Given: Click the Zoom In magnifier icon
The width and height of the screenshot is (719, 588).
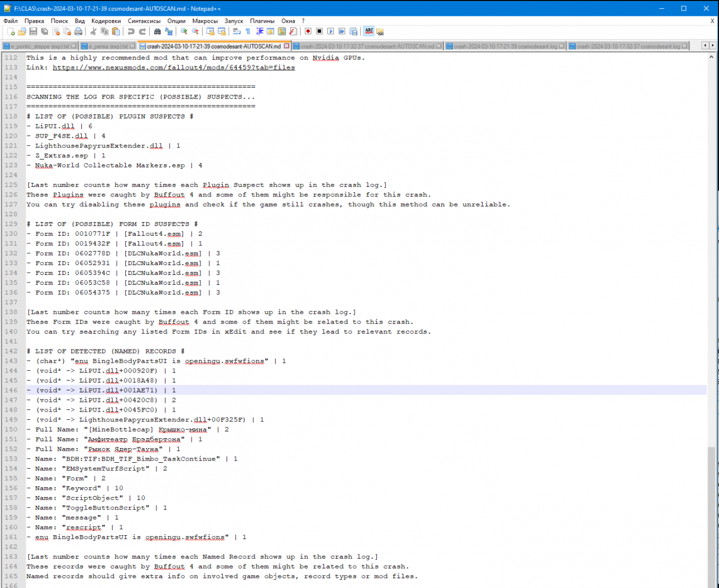Looking at the screenshot, I should [184, 32].
